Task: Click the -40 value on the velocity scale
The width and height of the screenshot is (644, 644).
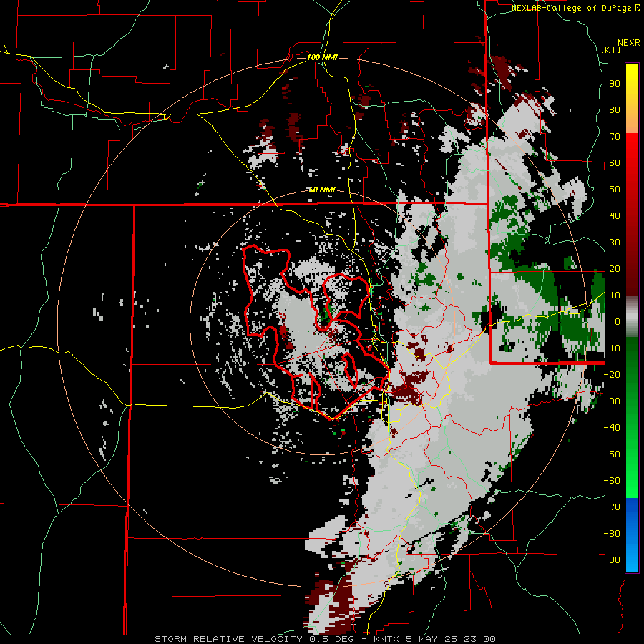Action: pos(612,428)
